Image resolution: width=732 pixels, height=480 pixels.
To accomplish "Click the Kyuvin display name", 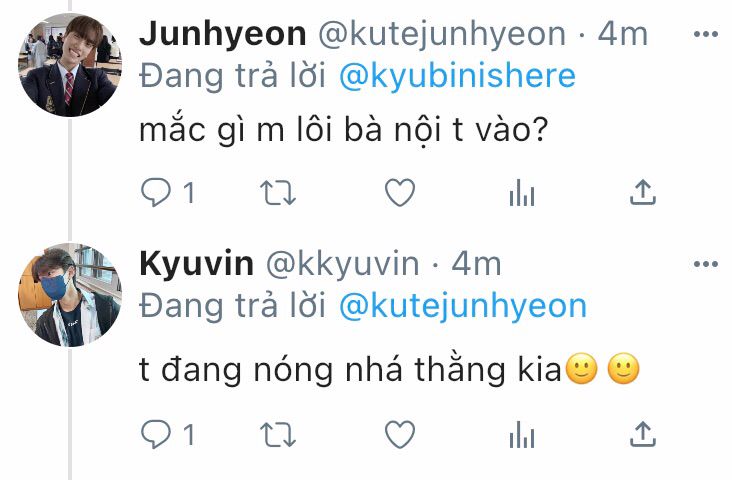I will pyautogui.click(x=197, y=265).
